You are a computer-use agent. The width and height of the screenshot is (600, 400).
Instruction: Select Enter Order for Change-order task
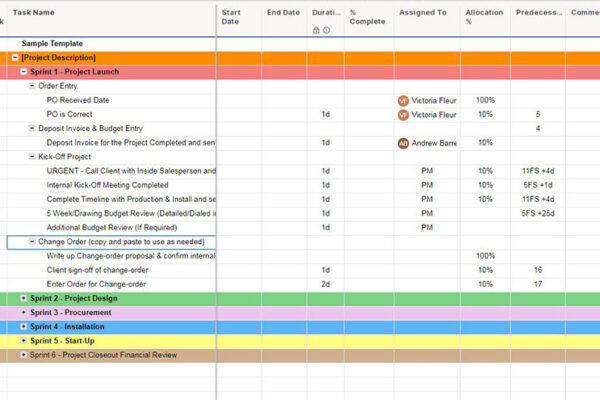click(x=96, y=284)
